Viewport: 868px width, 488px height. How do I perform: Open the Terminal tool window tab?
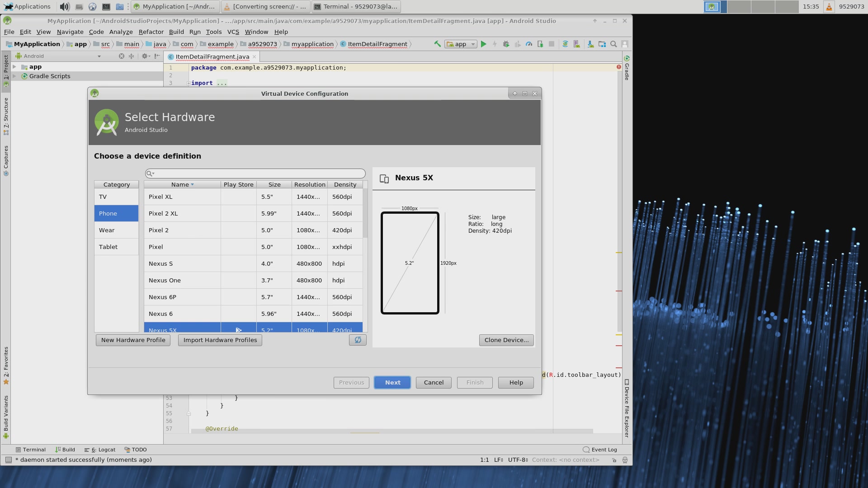30,450
